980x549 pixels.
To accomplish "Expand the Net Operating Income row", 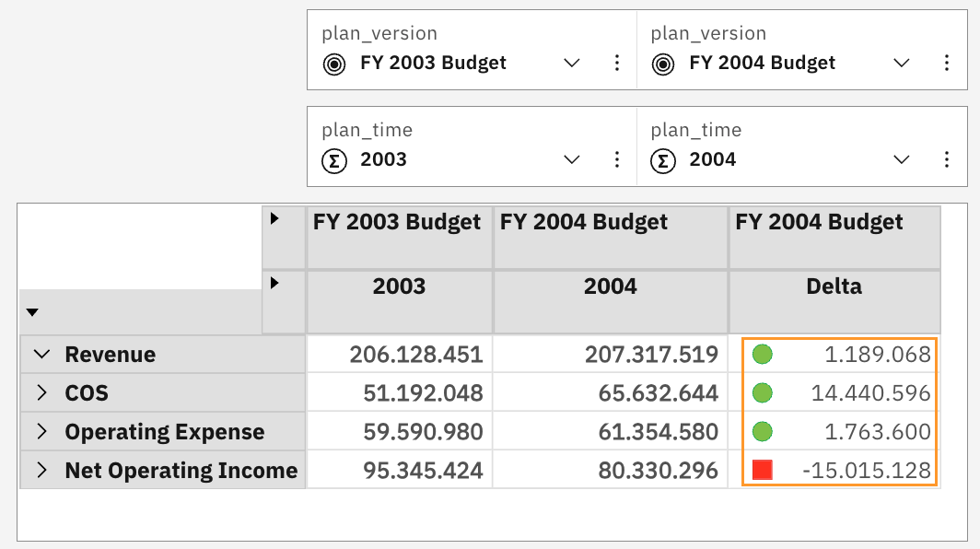I will [41, 471].
